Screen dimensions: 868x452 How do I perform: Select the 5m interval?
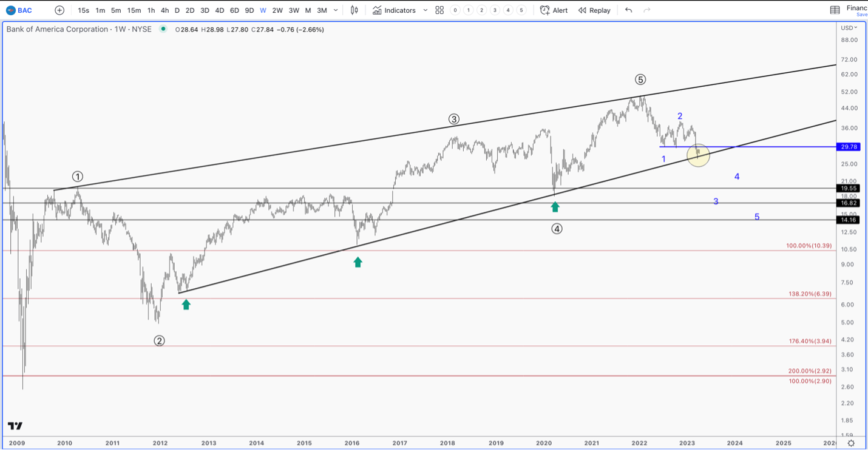tap(116, 10)
